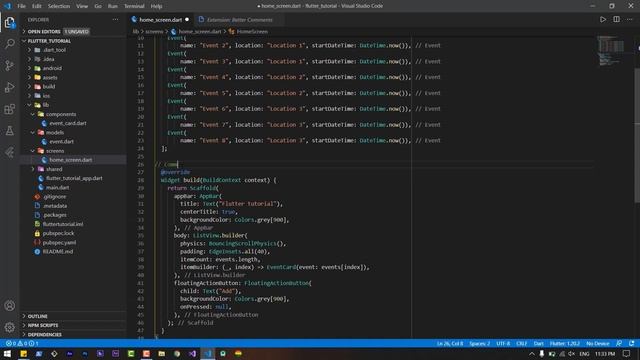Viewport: 640px width, 360px height.
Task: Open the View menu
Action: tap(82, 6)
